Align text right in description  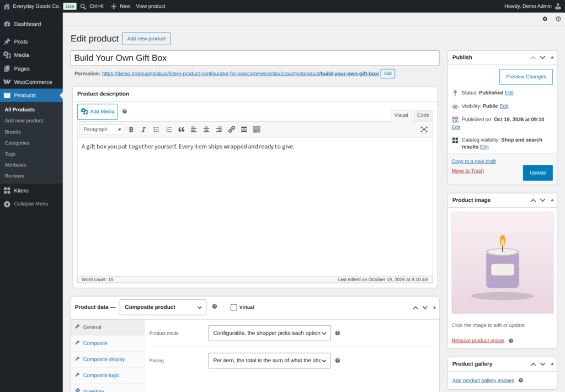218,130
